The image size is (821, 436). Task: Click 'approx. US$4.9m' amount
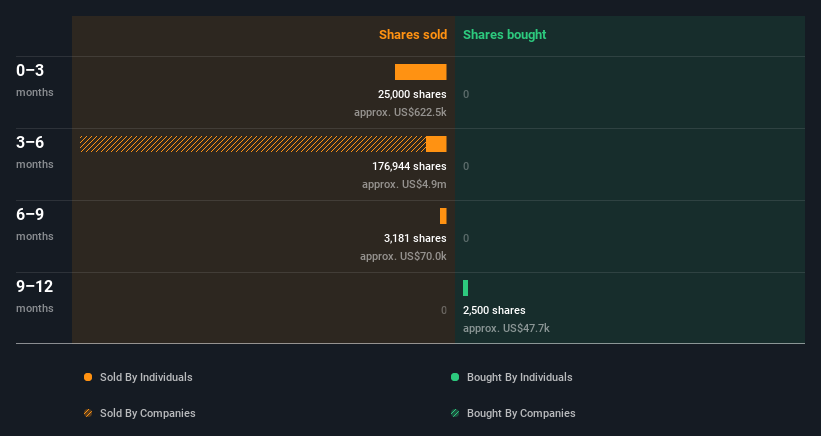point(404,184)
